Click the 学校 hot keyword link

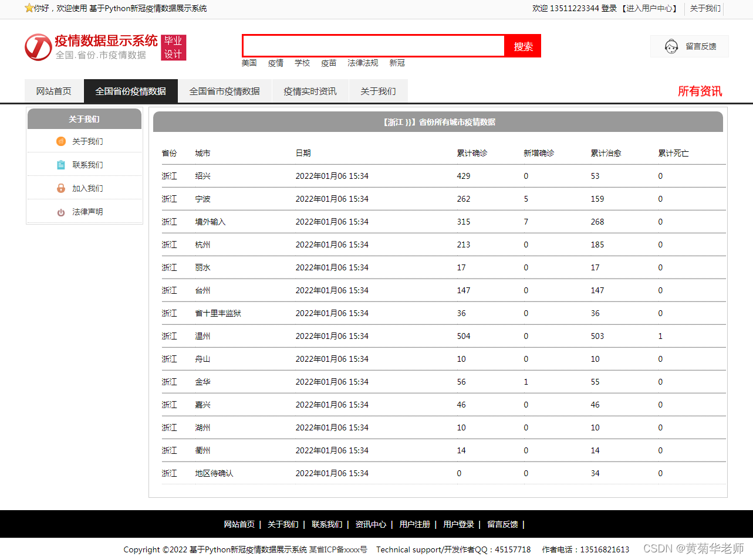click(302, 63)
